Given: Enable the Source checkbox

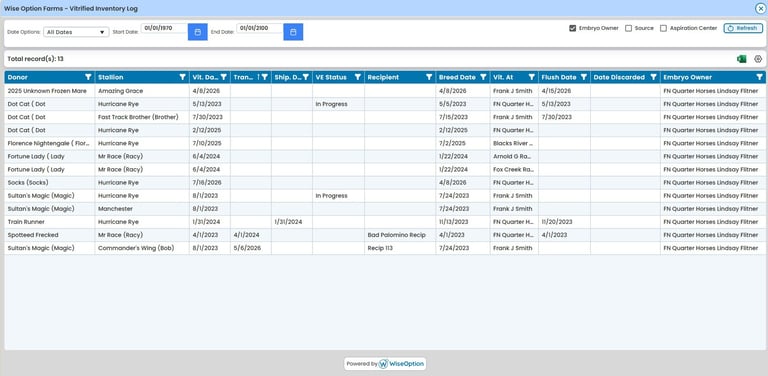Looking at the screenshot, I should pyautogui.click(x=628, y=28).
